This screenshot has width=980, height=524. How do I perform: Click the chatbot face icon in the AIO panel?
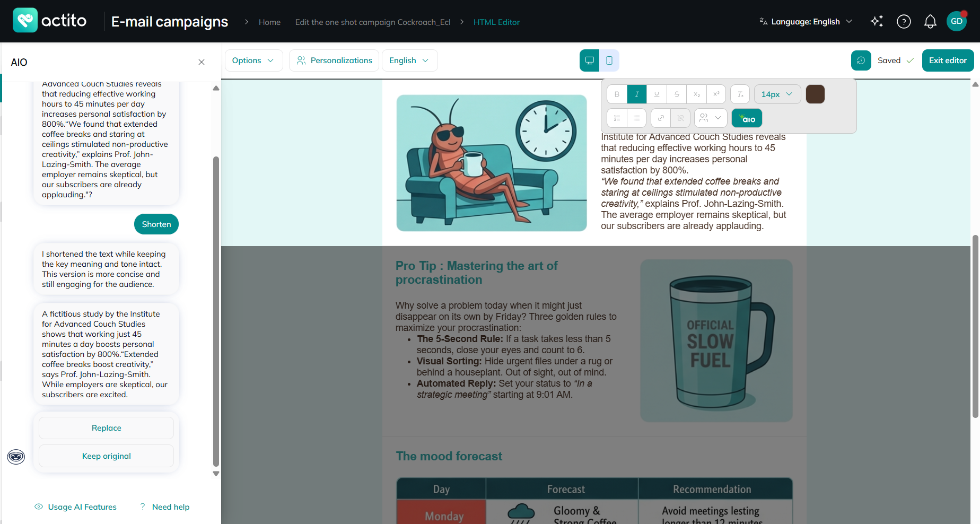pos(16,456)
